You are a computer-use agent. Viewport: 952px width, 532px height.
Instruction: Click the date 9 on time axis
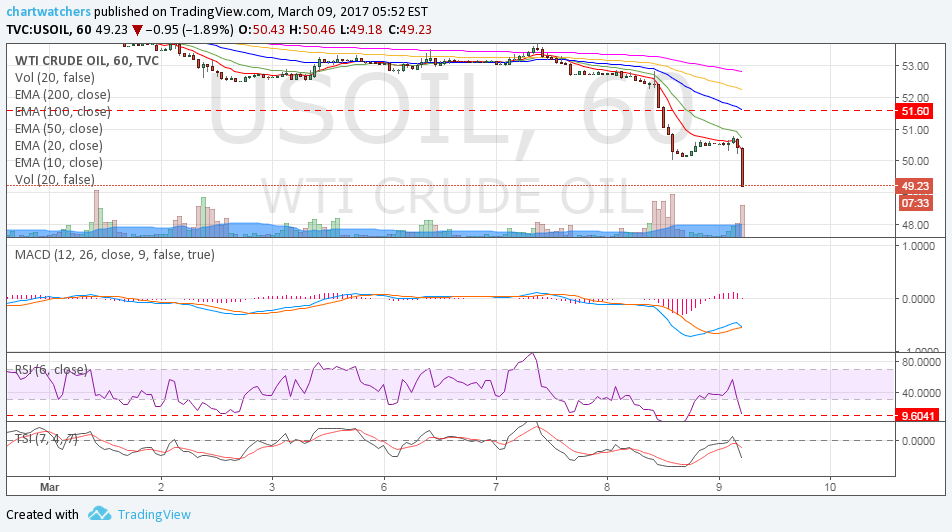719,487
